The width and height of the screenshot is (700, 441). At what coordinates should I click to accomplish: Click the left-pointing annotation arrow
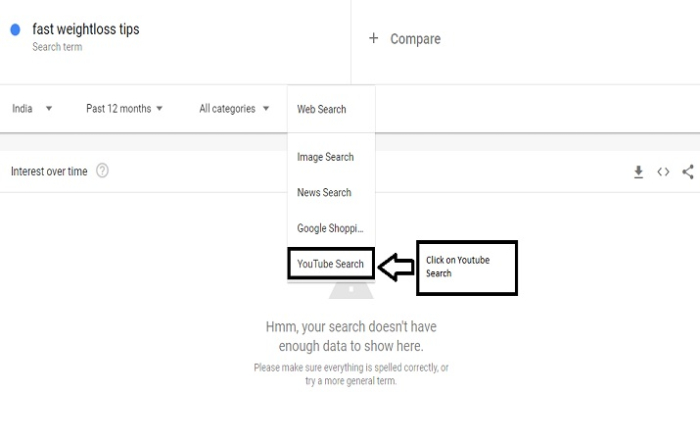396,266
